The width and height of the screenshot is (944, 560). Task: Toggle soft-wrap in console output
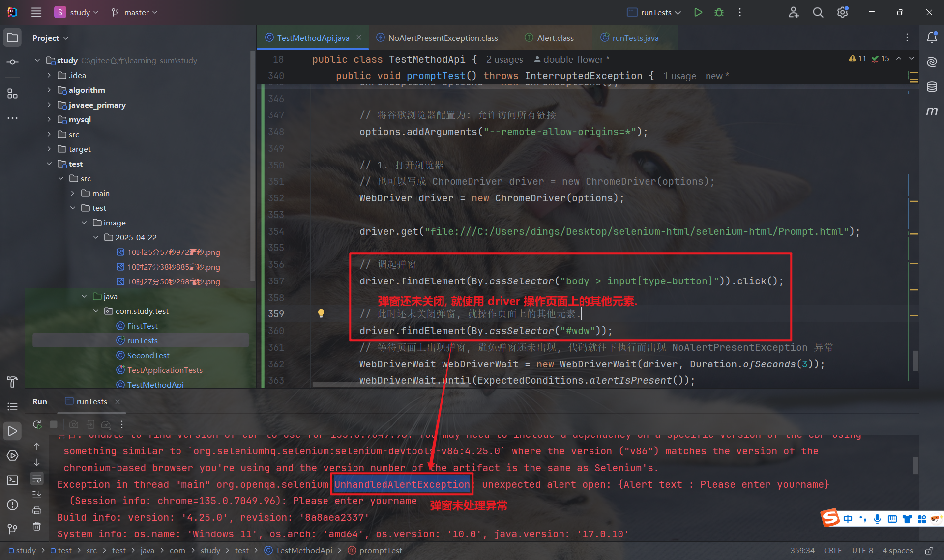coord(37,478)
